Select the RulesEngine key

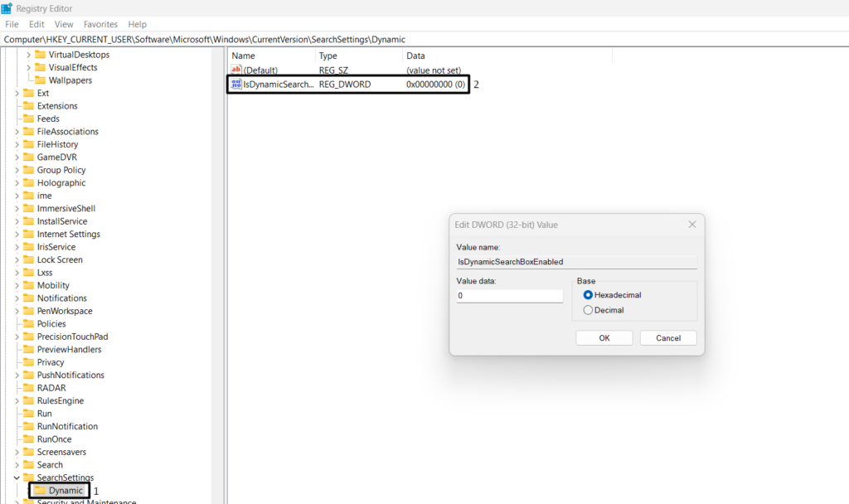[60, 400]
